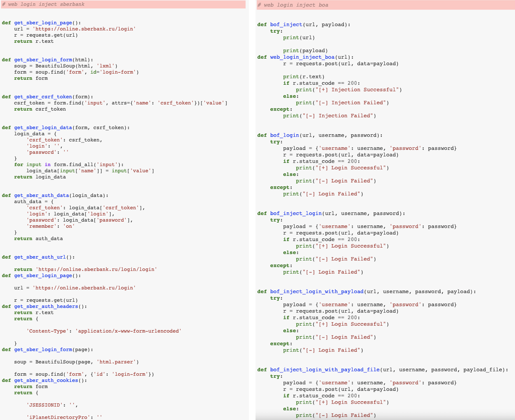Click the 'print(url)' line

coord(299,37)
